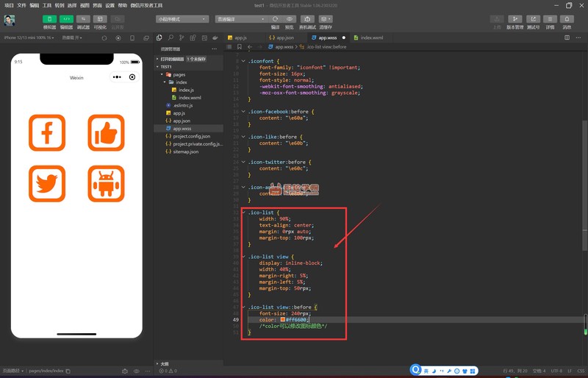Open index.js in the file tree

189,90
